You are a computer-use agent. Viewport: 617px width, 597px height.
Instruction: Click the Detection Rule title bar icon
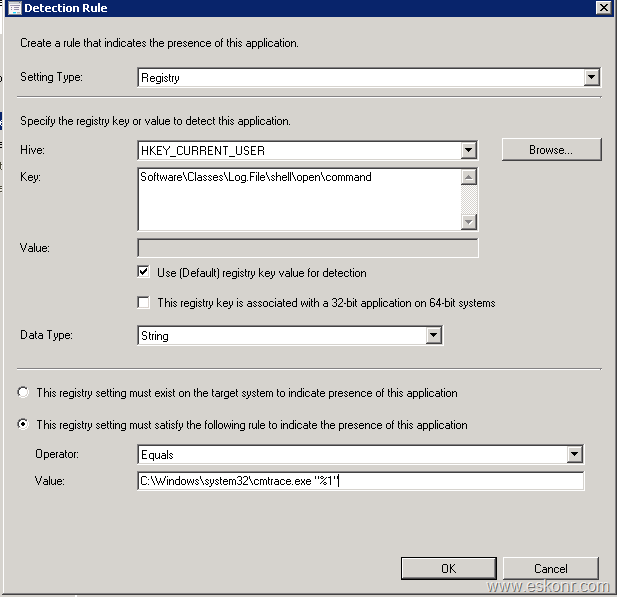(x=14, y=8)
